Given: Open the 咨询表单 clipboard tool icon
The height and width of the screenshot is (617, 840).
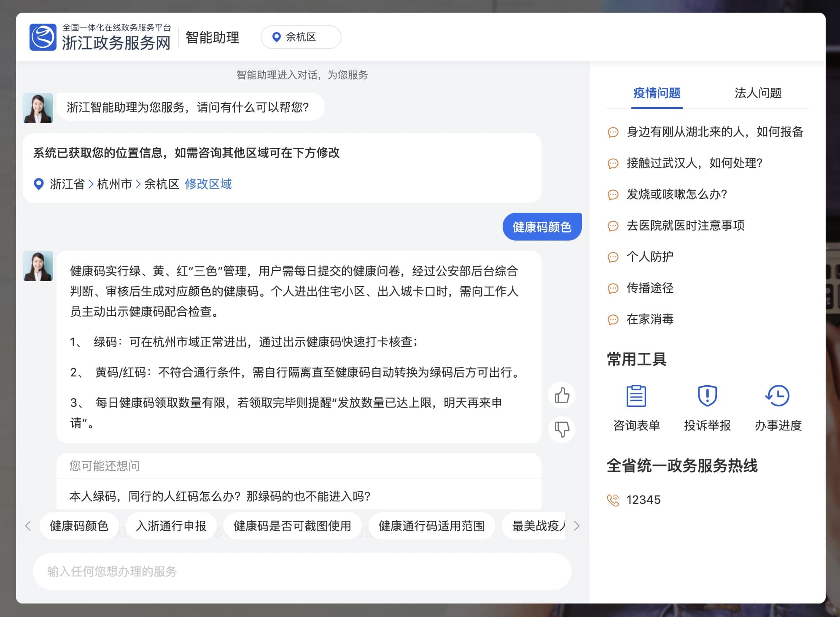Looking at the screenshot, I should coord(636,396).
